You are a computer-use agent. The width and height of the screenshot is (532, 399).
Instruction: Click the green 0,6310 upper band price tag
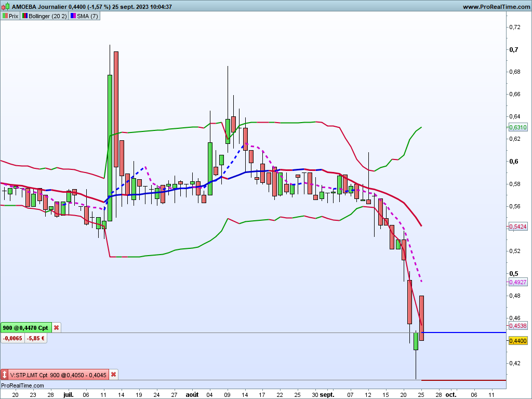(x=518, y=127)
